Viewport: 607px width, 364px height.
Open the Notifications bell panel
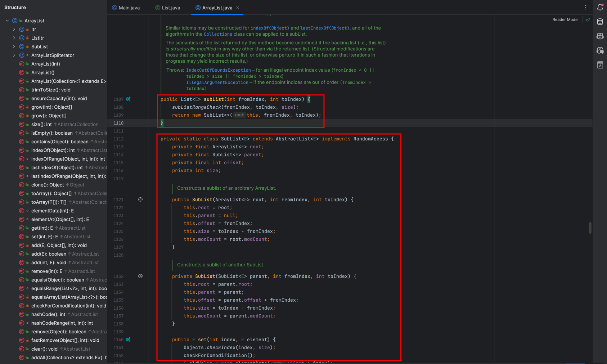[x=600, y=7]
